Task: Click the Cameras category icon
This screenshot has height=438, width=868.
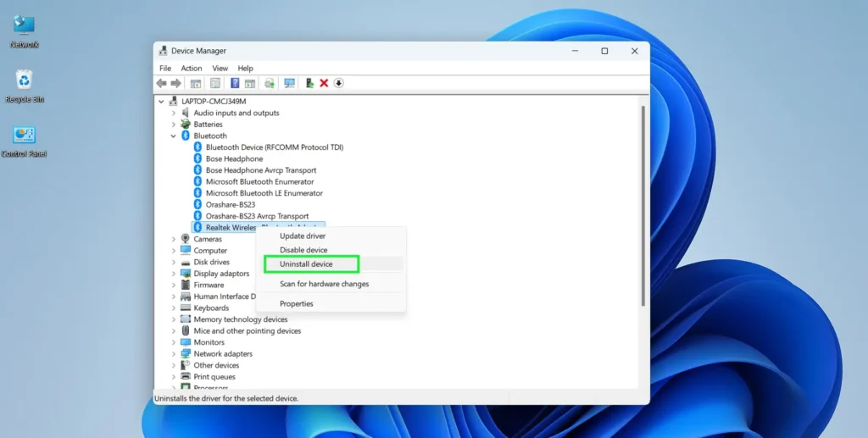Action: (x=186, y=239)
